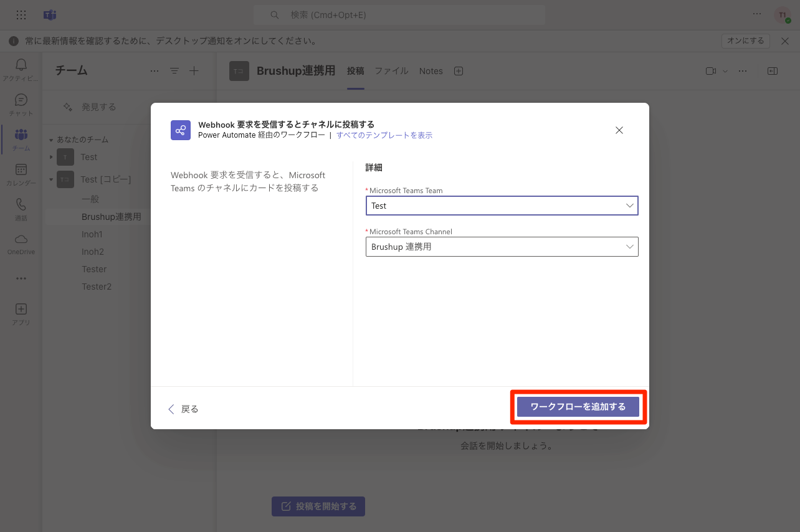
Task: Click the ワークフローを追加する button
Action: click(x=578, y=407)
